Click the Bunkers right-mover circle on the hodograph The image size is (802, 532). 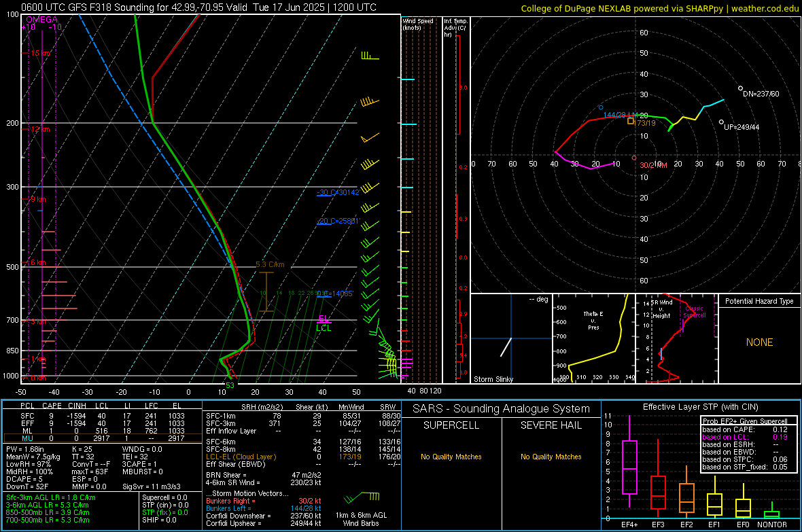[x=634, y=158]
